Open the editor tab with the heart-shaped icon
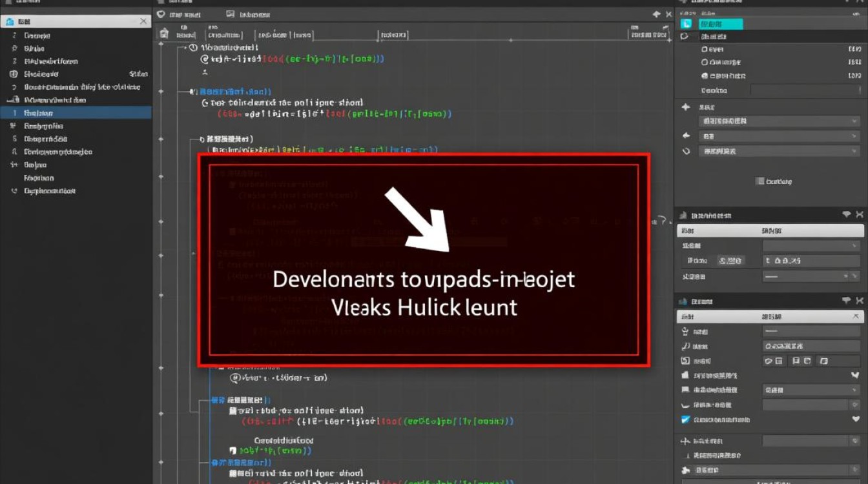 (180, 14)
